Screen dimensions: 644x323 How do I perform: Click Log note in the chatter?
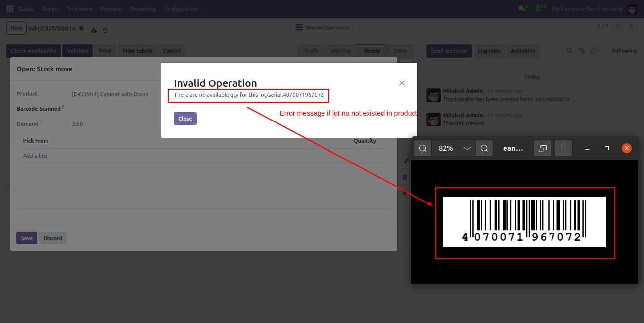click(489, 51)
